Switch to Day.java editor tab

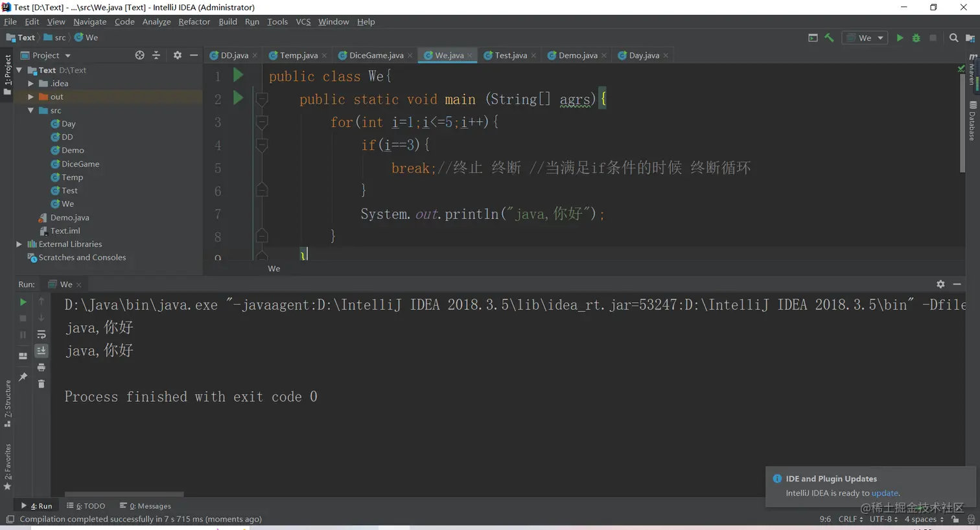644,55
